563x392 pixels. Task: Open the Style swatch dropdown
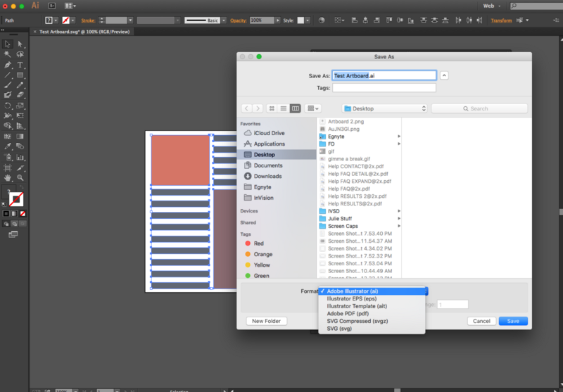click(308, 20)
